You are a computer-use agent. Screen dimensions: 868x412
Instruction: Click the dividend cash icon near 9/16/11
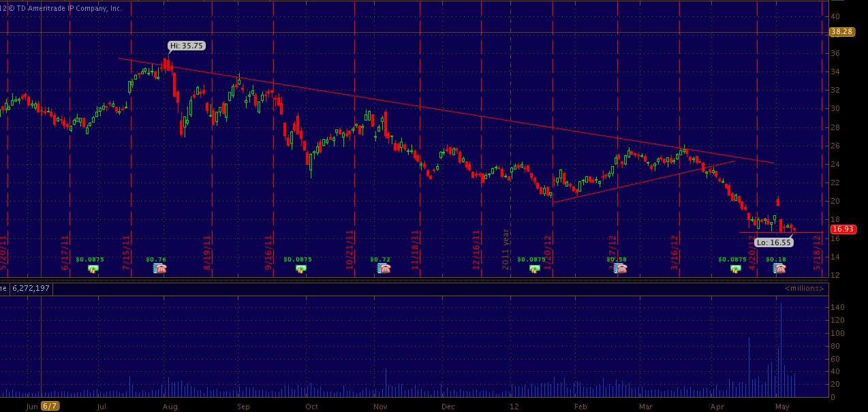(300, 269)
